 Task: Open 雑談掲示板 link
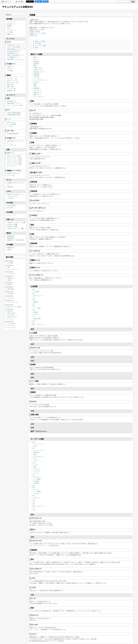pos(11,238)
